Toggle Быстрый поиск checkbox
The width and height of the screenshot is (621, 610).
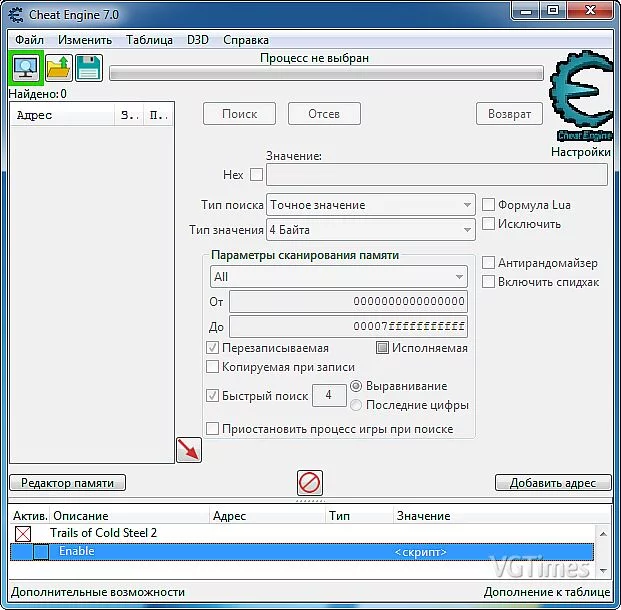pos(212,395)
